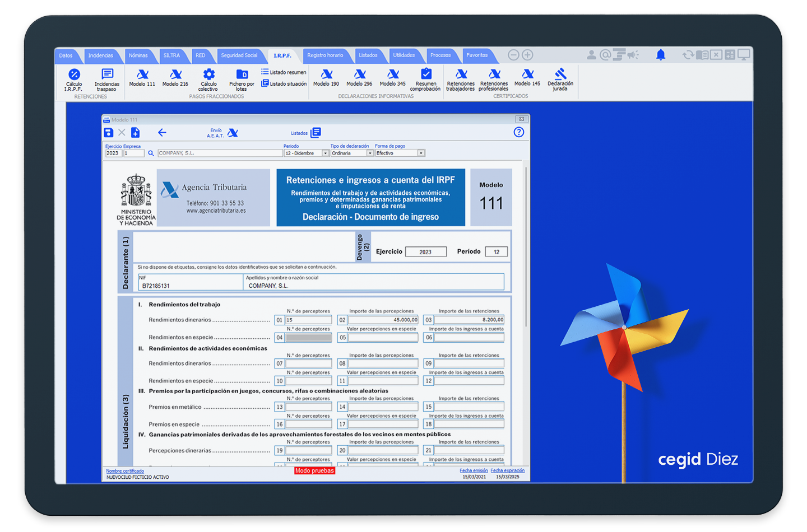Open Resumen comprobación
The image size is (807, 532).
(426, 74)
